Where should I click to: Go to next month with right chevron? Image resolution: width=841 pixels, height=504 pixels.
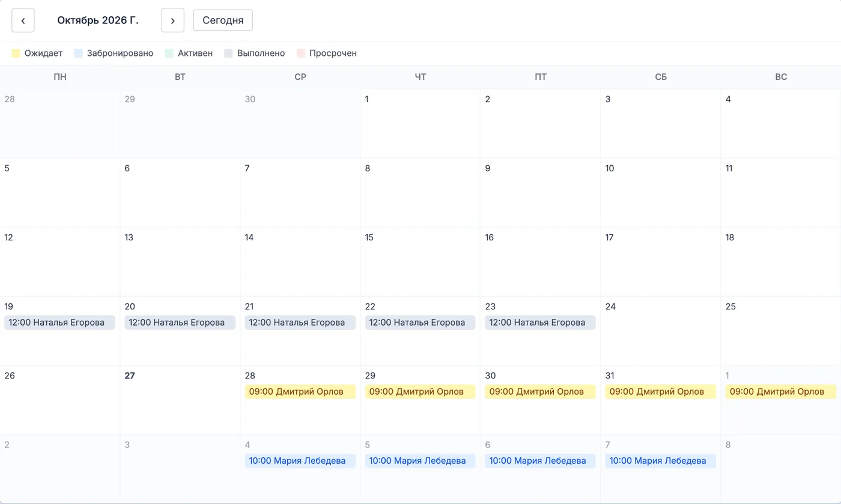point(172,20)
